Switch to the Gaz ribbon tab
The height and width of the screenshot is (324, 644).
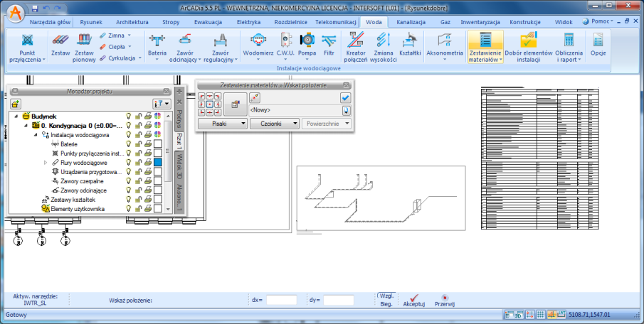[445, 22]
